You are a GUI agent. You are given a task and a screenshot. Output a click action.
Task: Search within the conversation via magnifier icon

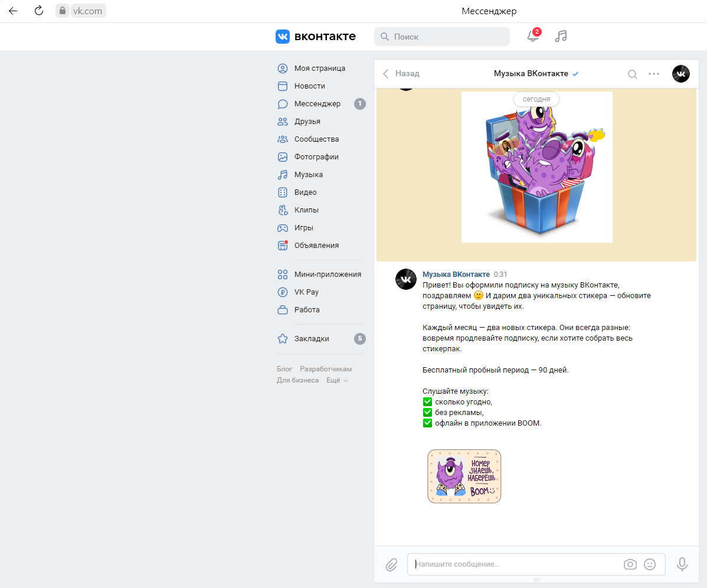[x=633, y=74]
